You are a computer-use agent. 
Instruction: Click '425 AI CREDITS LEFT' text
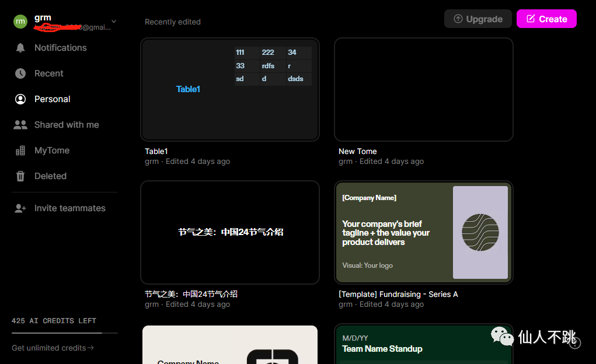click(54, 321)
